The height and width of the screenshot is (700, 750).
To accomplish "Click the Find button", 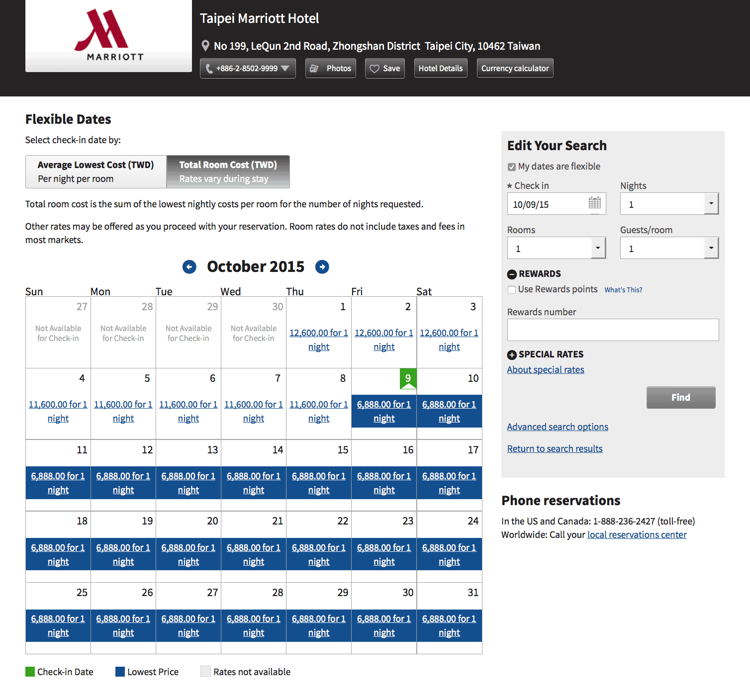I will (x=681, y=397).
